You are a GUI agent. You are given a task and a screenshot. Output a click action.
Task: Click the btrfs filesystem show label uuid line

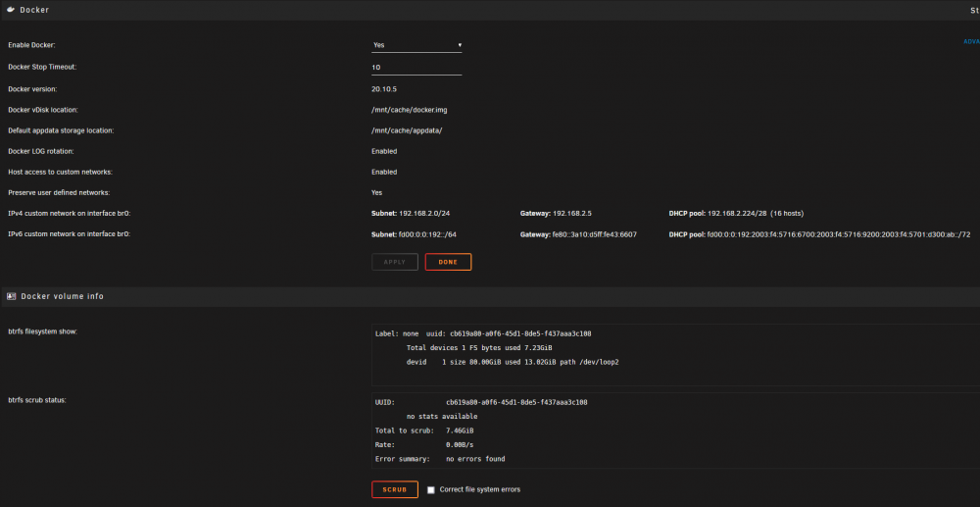483,333
